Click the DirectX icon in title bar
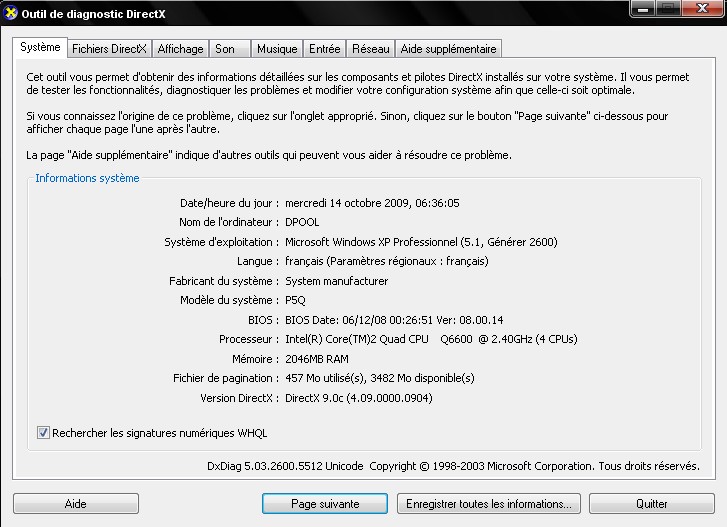Image resolution: width=727 pixels, height=527 pixels. (x=12, y=11)
